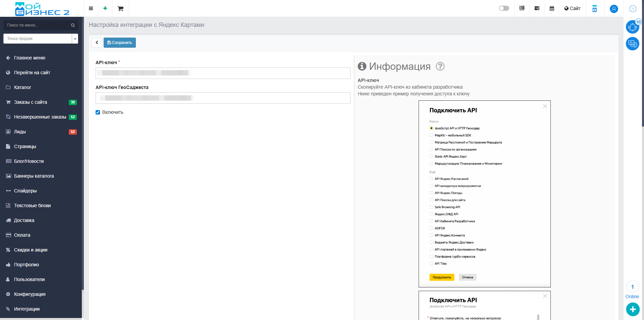The width and height of the screenshot is (644, 320).
Task: Open the user profile avatar
Action: (x=614, y=9)
